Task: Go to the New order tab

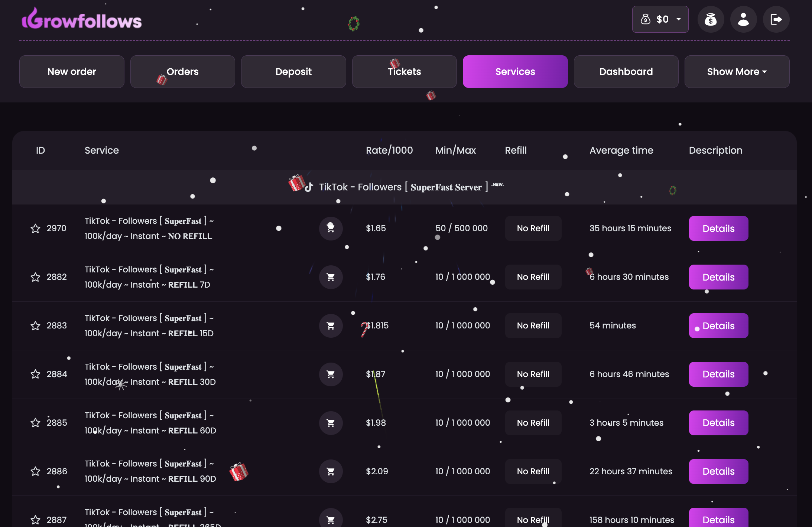Action: tap(72, 72)
